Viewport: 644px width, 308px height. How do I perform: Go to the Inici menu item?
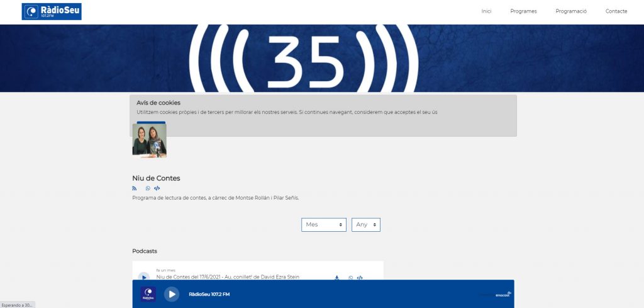[x=486, y=11]
